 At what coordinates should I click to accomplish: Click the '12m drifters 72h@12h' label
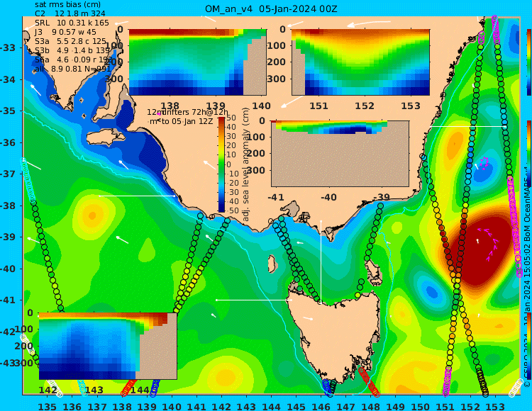pos(188,112)
